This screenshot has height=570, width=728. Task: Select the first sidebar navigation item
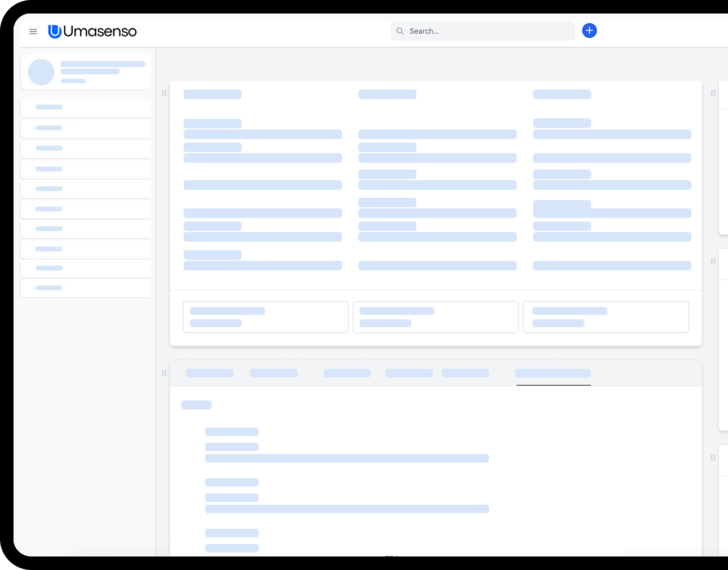tap(86, 107)
